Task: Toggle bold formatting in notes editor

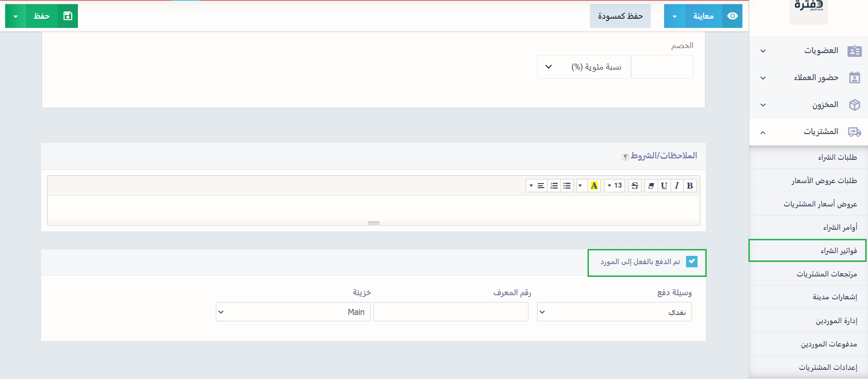Action: 690,186
